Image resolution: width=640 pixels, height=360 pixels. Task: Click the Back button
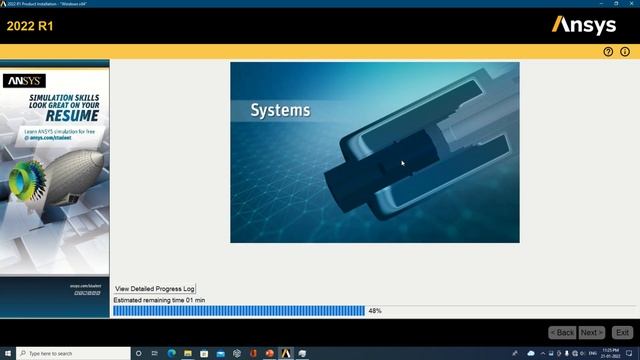pyautogui.click(x=562, y=333)
